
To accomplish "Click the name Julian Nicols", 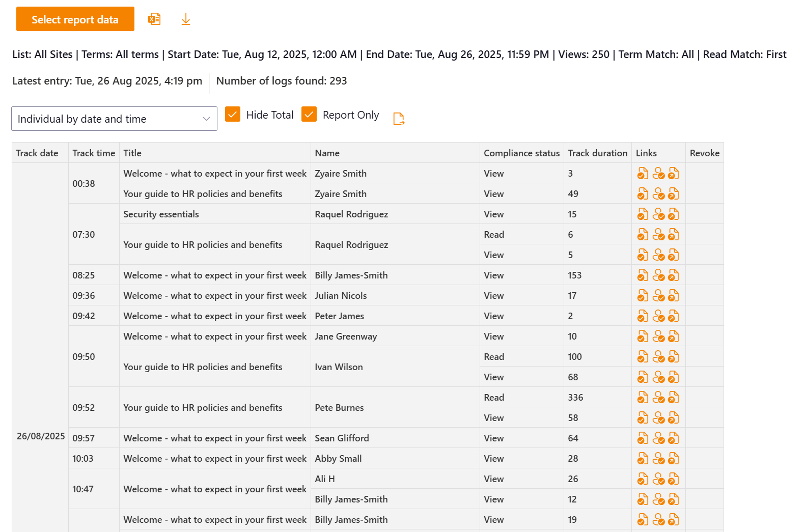I will coord(341,296).
